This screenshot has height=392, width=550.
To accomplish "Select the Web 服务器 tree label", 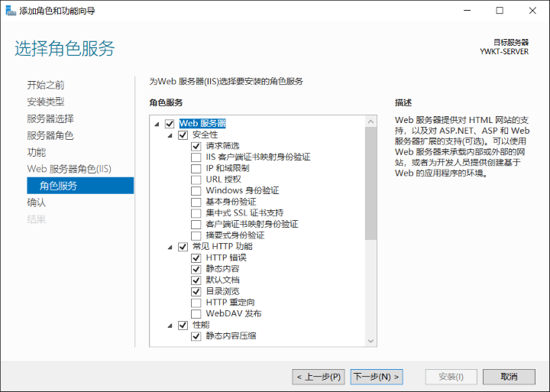I will pyautogui.click(x=202, y=124).
